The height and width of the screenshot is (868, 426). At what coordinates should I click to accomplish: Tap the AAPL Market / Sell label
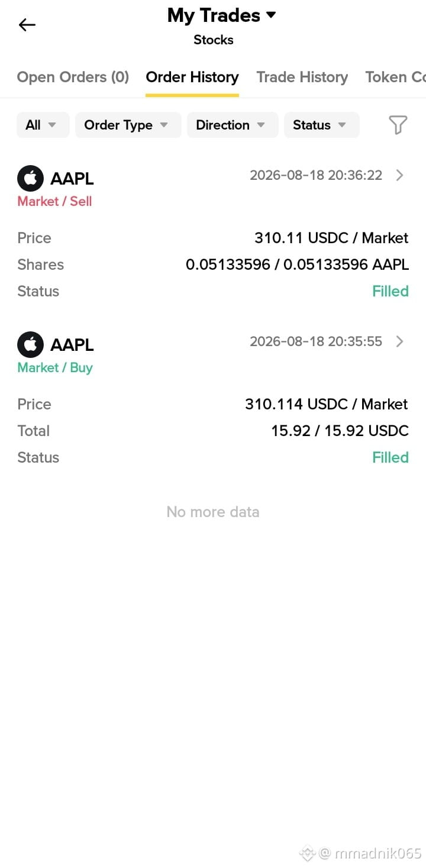(54, 201)
